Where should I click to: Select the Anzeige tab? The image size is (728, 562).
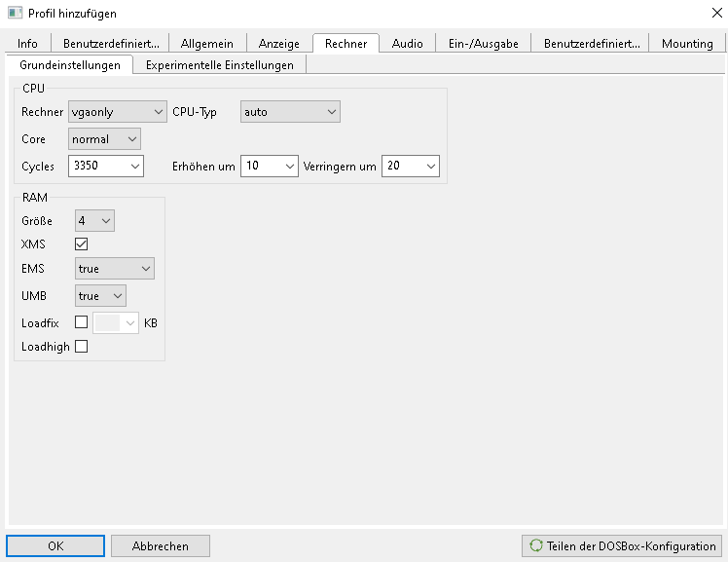279,44
